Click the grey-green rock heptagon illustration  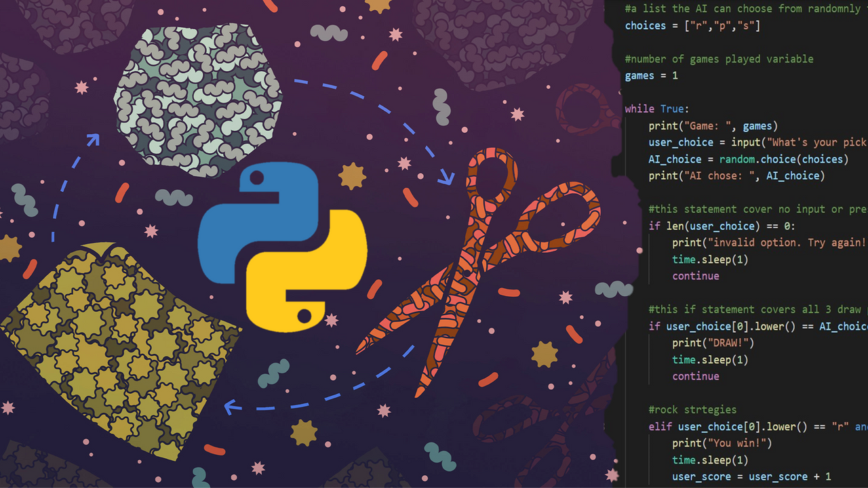point(198,101)
